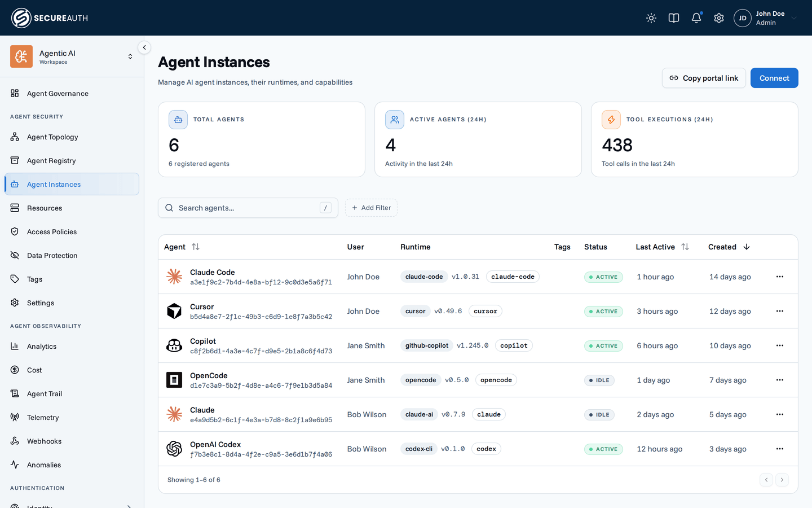Click the Showing 1–6 of 6 text
The width and height of the screenshot is (812, 508).
(x=194, y=480)
